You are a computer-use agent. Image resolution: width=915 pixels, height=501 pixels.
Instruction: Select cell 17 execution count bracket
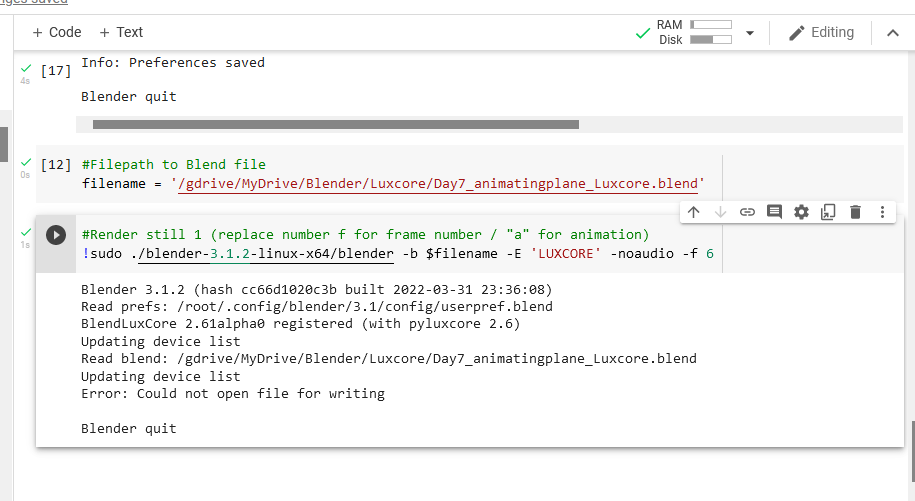tap(55, 71)
